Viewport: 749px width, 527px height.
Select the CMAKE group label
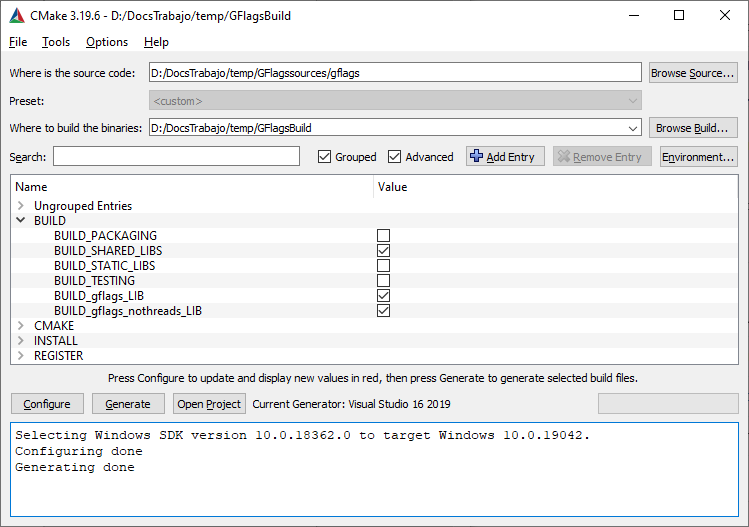pos(54,326)
